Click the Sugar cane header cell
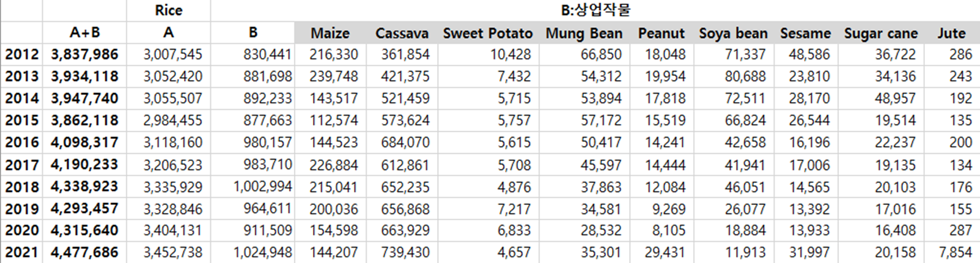 click(x=881, y=33)
